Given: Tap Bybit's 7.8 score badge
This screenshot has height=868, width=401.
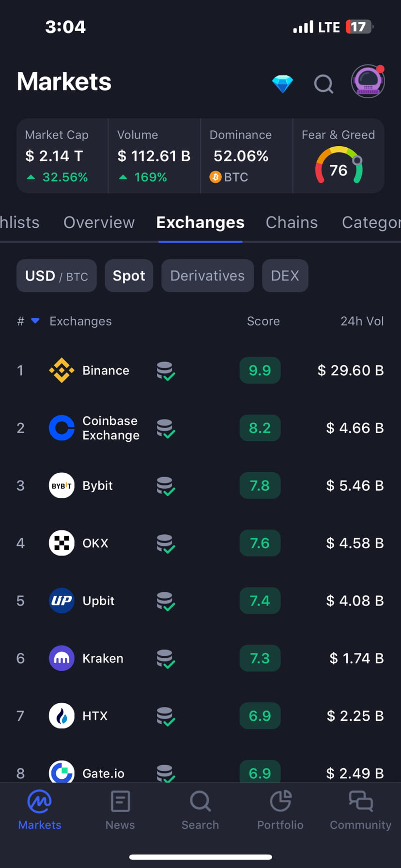Looking at the screenshot, I should point(260,485).
